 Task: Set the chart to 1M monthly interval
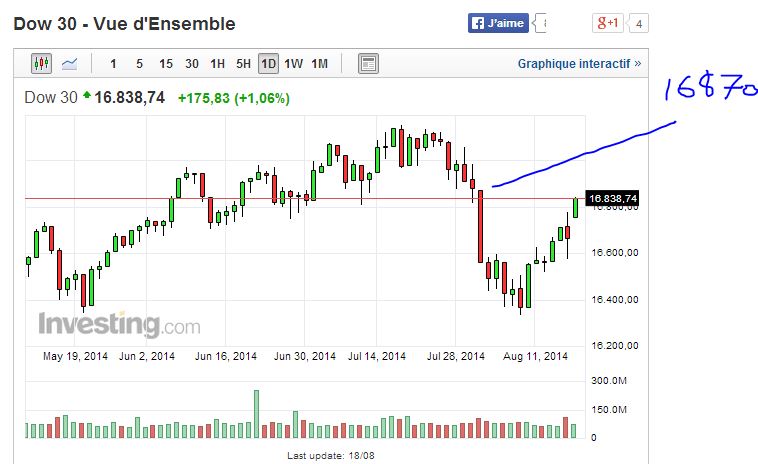[x=319, y=64]
